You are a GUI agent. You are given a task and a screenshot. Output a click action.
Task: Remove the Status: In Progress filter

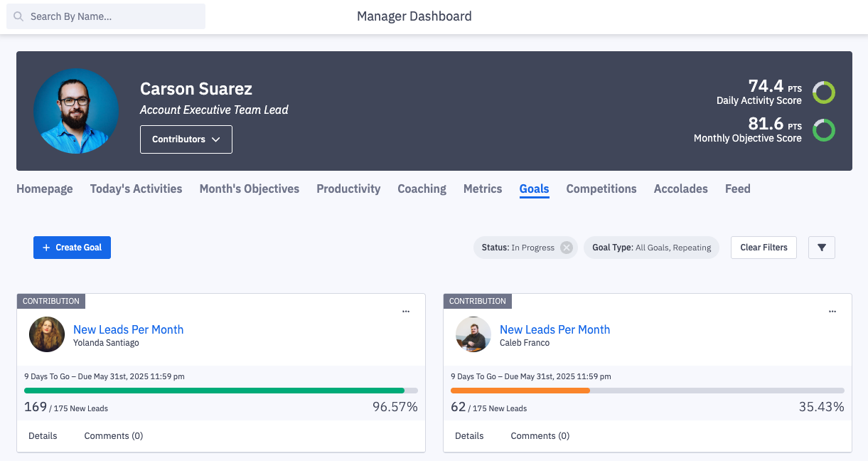(566, 248)
